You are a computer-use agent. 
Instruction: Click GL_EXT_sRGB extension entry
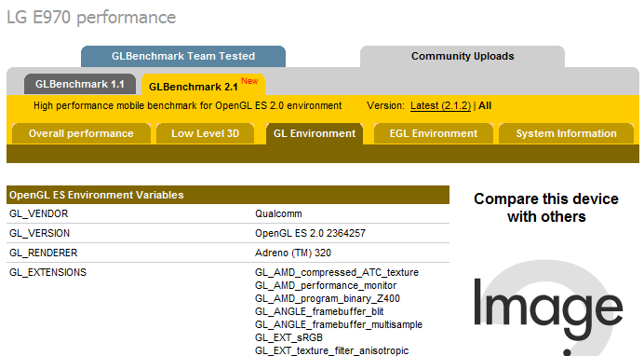(288, 337)
